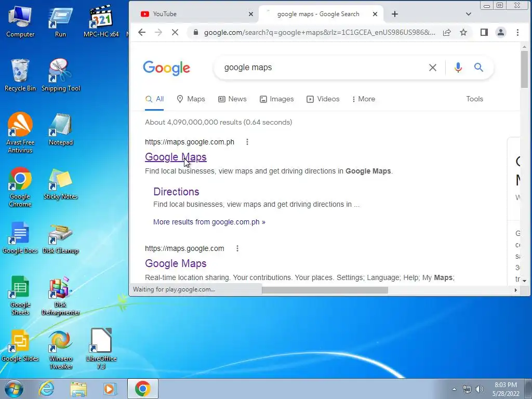
Task: Open the Directions sublink
Action: [176, 192]
